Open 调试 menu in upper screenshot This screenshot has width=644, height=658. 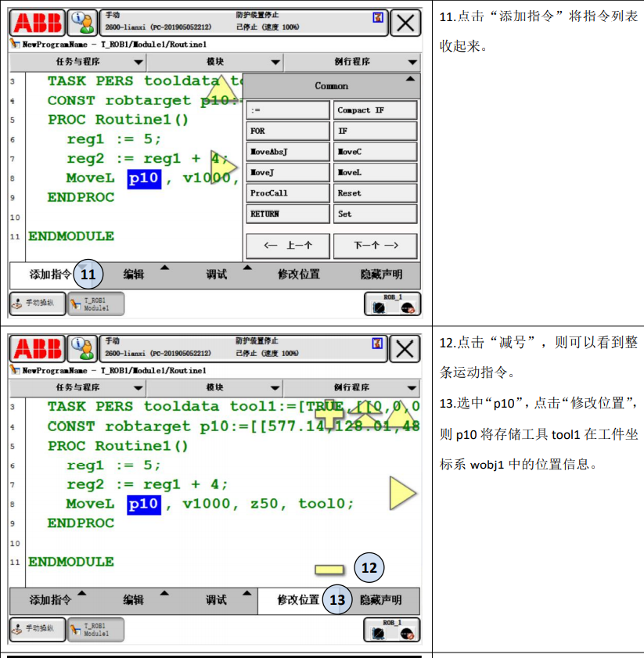(x=216, y=275)
